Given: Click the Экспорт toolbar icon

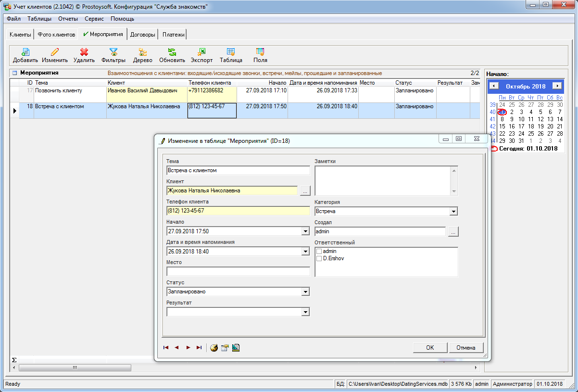Looking at the screenshot, I should tap(201, 52).
